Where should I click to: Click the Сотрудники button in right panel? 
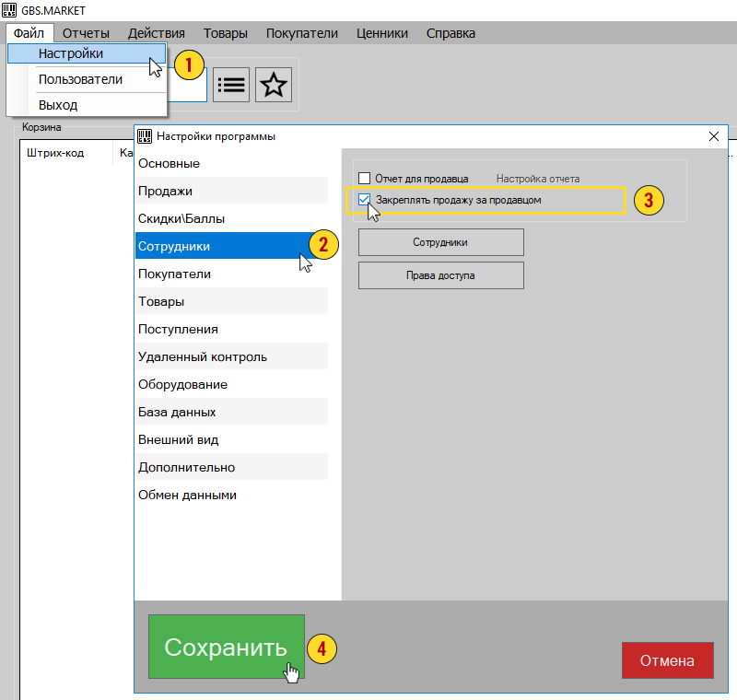click(441, 242)
